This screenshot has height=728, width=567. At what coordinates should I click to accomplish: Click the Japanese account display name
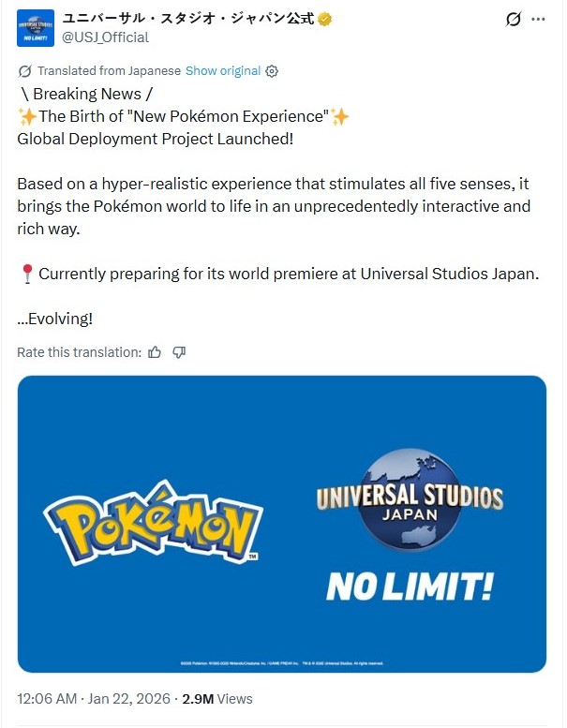pyautogui.click(x=187, y=19)
